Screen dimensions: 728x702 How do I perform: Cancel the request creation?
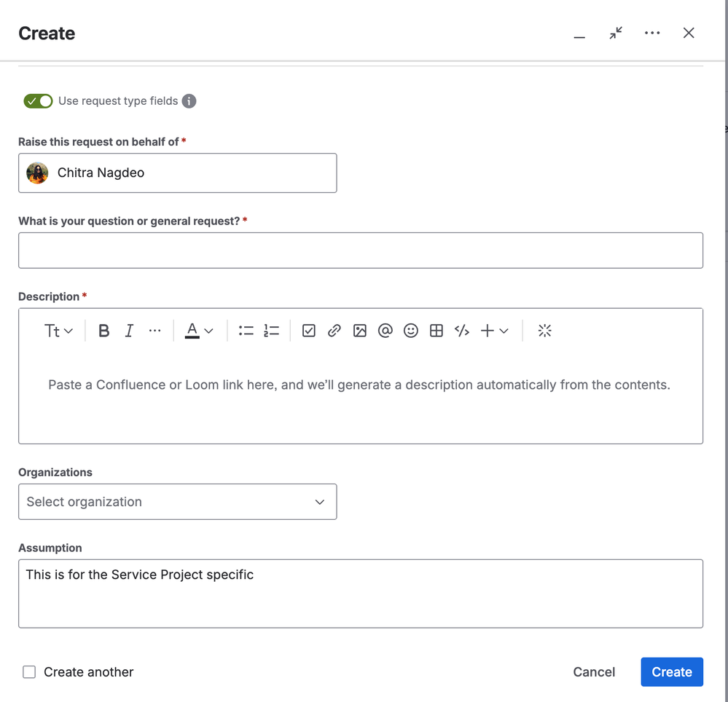click(x=594, y=672)
